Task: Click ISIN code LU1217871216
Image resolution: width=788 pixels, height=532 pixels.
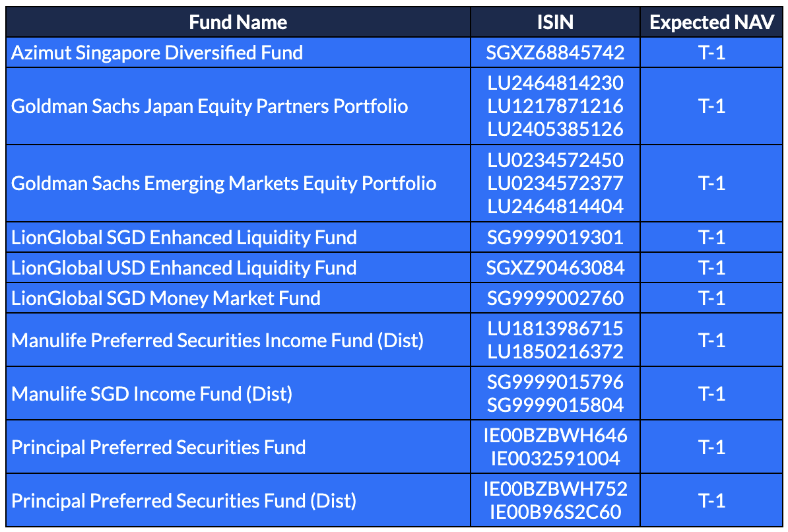Action: [x=555, y=106]
